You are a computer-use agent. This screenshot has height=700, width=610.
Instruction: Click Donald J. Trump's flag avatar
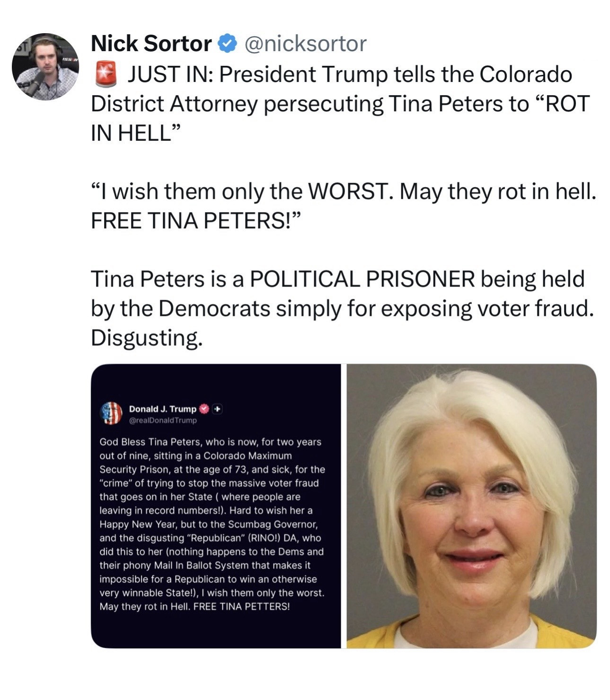(x=111, y=413)
